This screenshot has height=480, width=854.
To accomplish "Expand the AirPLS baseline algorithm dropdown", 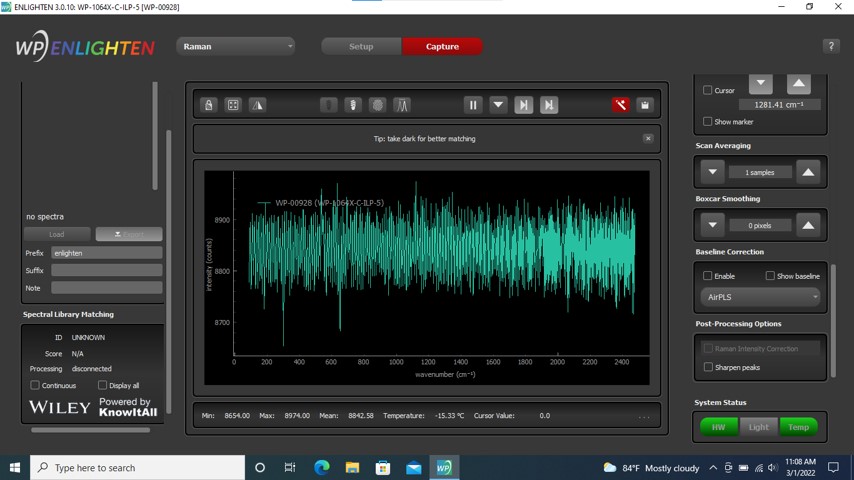I will (761, 297).
